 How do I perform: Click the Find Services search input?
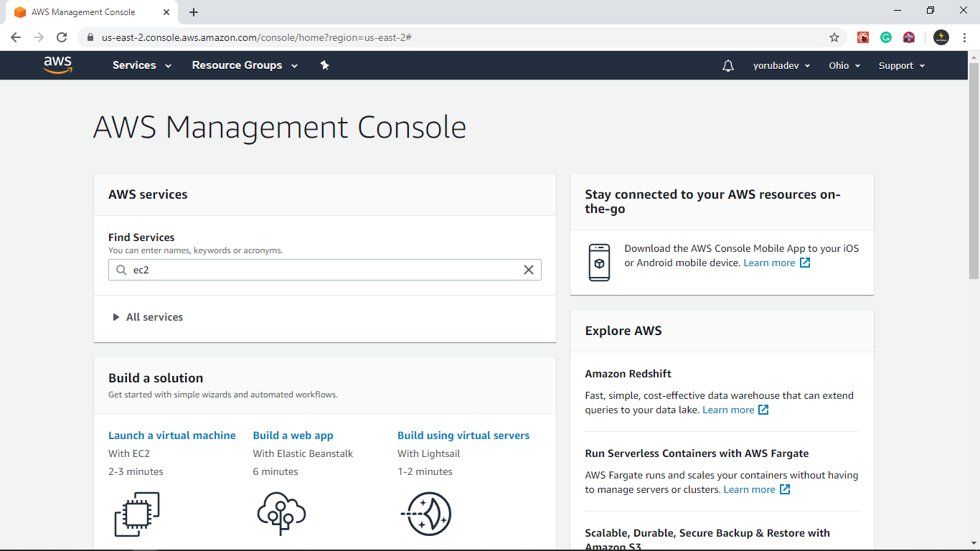[325, 270]
